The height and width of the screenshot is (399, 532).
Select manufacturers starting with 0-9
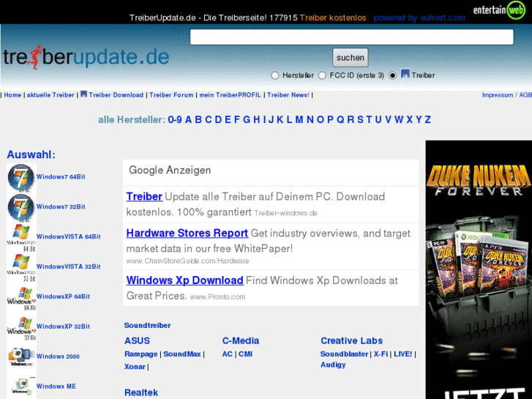click(175, 119)
